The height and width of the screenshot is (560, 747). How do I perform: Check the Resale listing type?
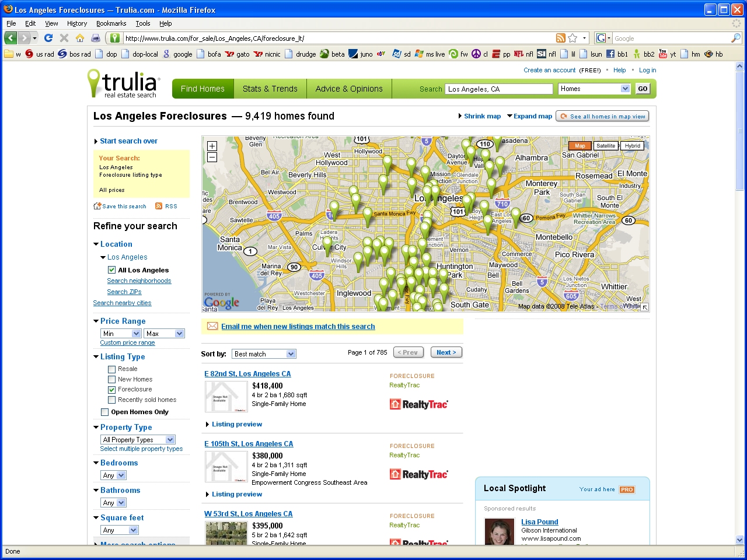[x=111, y=369]
